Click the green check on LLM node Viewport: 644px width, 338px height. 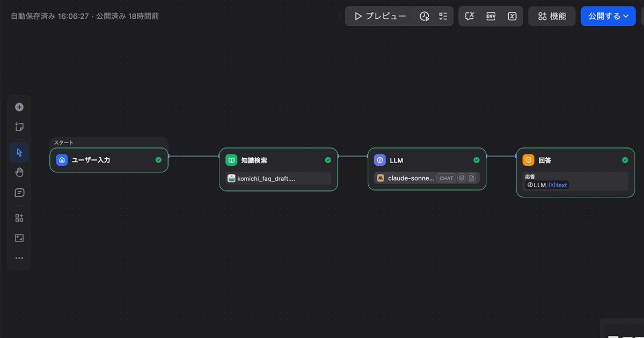pos(477,160)
